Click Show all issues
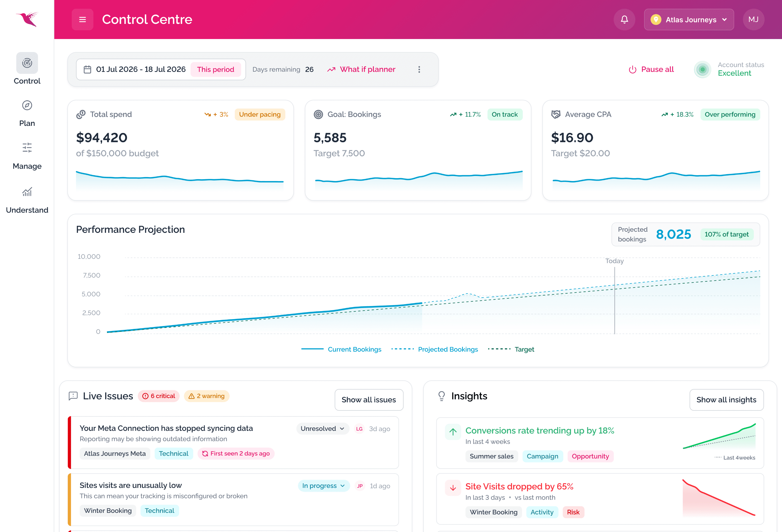This screenshot has height=532, width=782. 369,400
